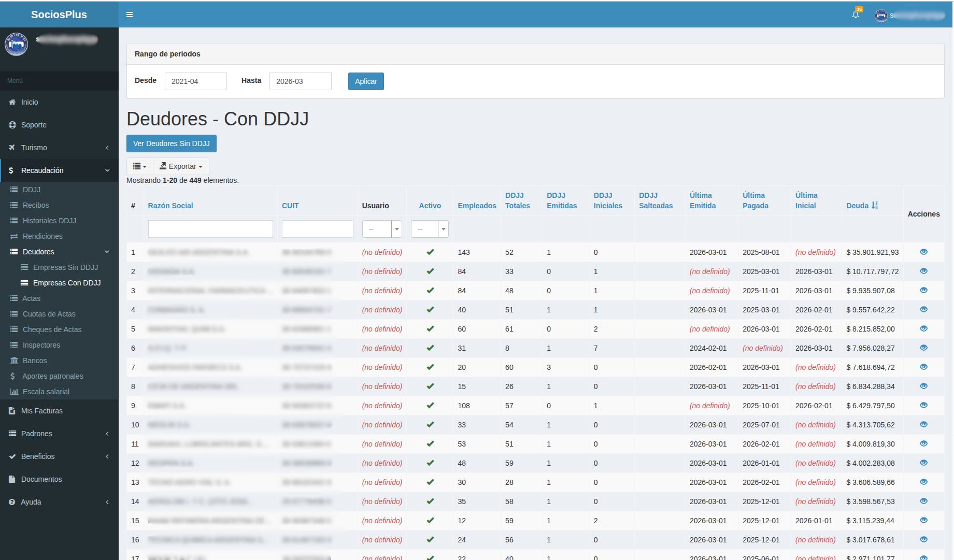Click the hamburger menu toggle icon

click(x=130, y=15)
